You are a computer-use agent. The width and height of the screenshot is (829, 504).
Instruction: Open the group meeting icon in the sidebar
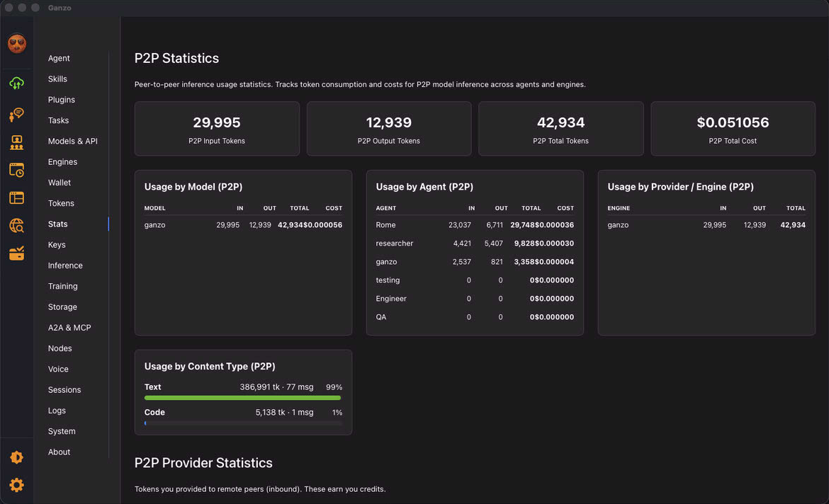[x=17, y=142]
